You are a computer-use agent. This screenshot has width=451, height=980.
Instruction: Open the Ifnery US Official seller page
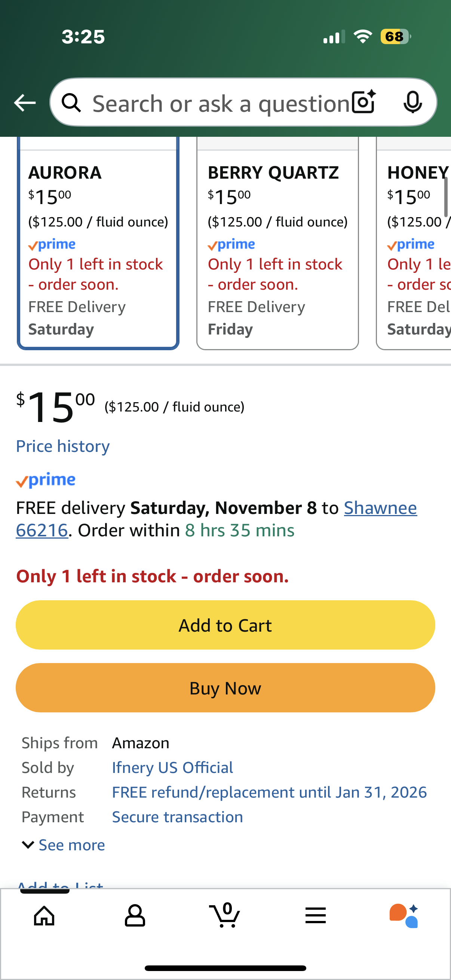pyautogui.click(x=172, y=767)
